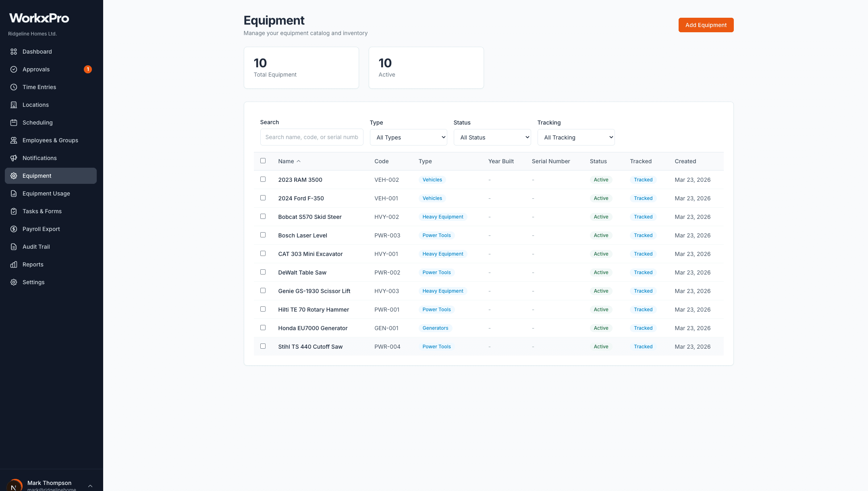Viewport: 868px width, 491px height.
Task: Click the Scheduling calendar icon
Action: point(14,123)
